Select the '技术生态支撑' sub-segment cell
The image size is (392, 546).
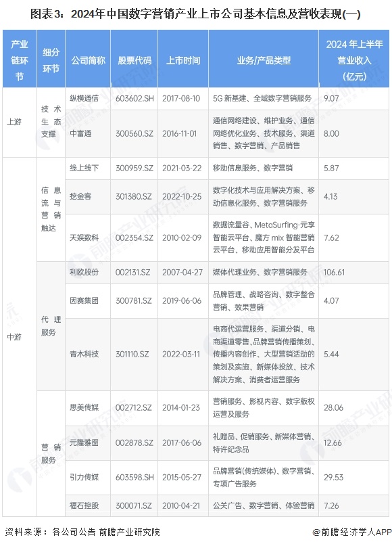point(51,122)
